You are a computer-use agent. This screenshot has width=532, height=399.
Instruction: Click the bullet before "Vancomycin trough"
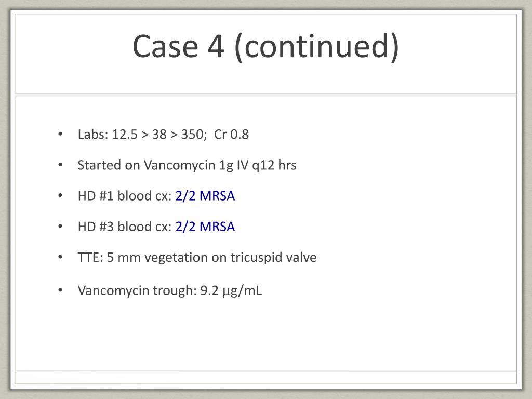60,290
